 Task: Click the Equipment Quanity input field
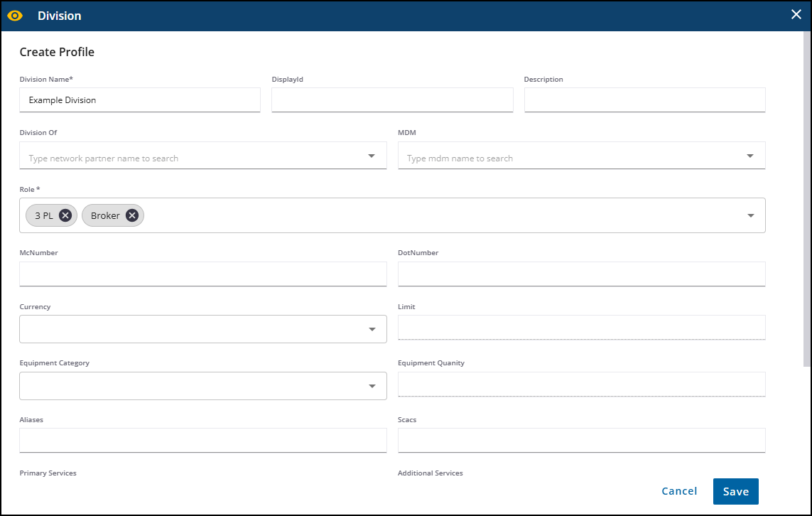tap(581, 384)
